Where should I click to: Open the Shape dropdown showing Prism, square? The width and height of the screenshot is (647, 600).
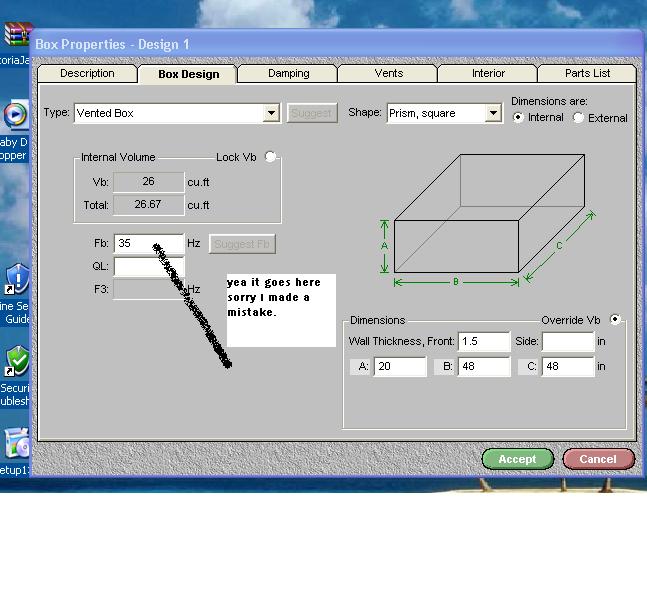click(x=493, y=113)
